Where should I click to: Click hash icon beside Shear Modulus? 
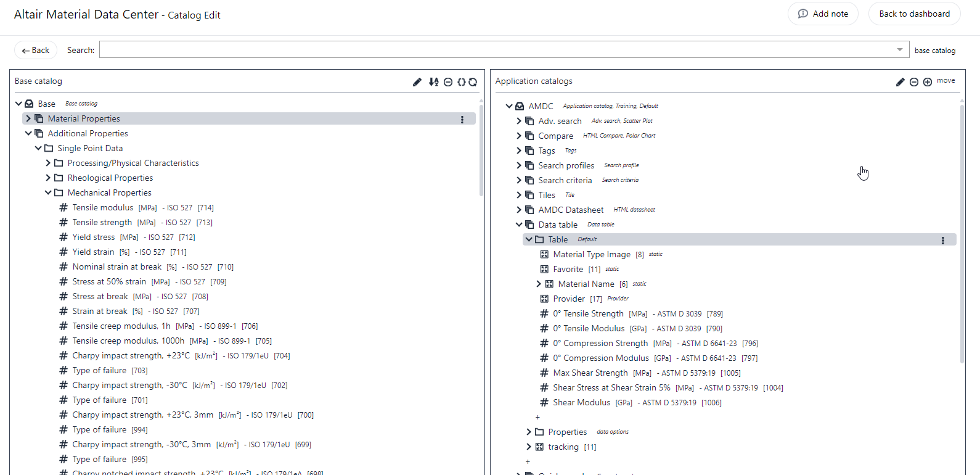544,402
